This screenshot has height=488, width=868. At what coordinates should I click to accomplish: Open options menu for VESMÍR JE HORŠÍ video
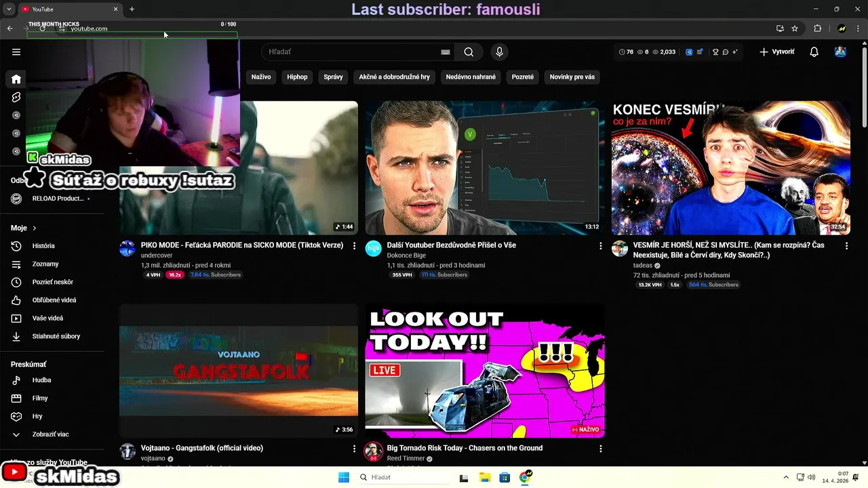click(846, 246)
